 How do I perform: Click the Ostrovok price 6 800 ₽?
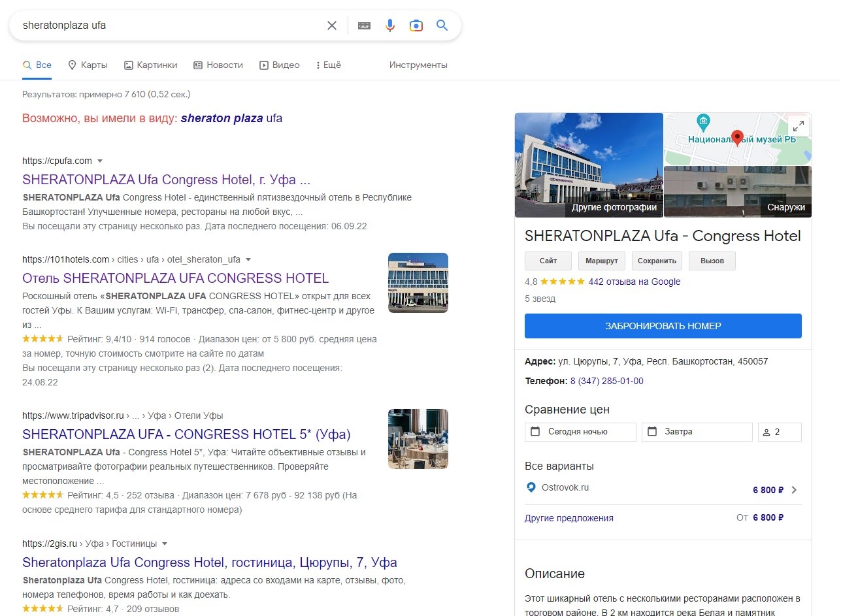click(768, 490)
